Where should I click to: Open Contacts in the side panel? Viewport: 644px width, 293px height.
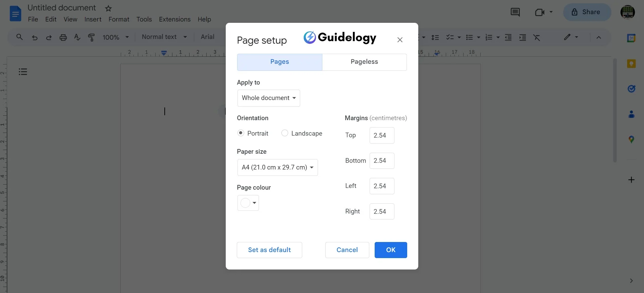(631, 114)
